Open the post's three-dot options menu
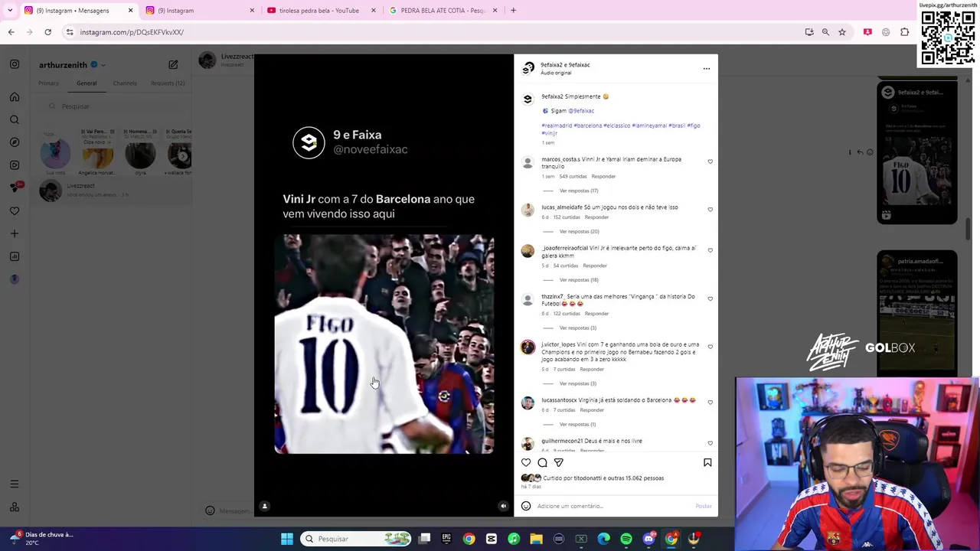The width and height of the screenshot is (980, 551). tap(707, 69)
